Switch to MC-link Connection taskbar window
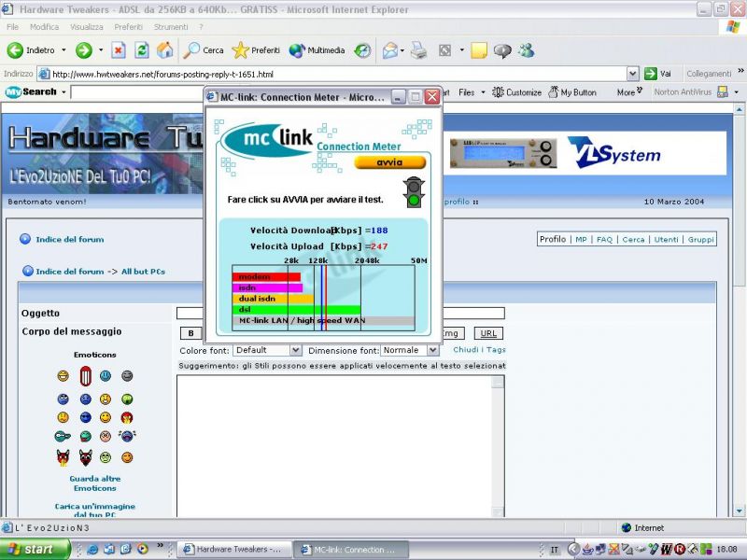The image size is (747, 560). click(349, 549)
